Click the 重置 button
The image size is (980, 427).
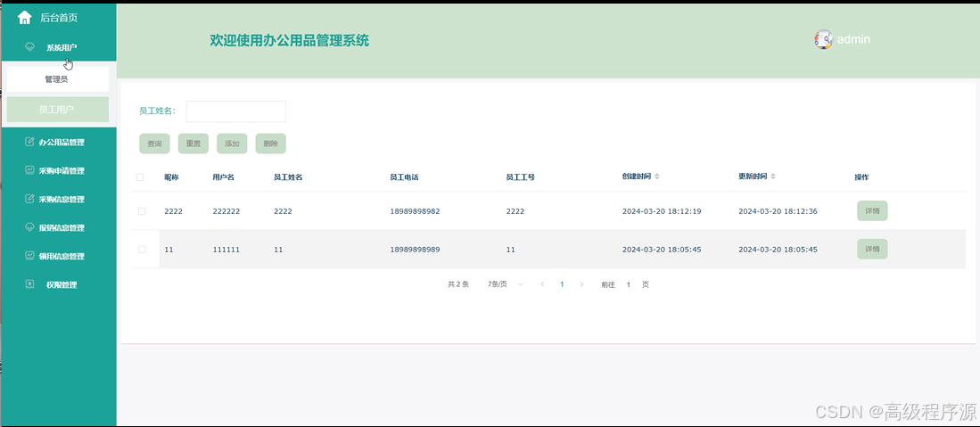click(194, 144)
